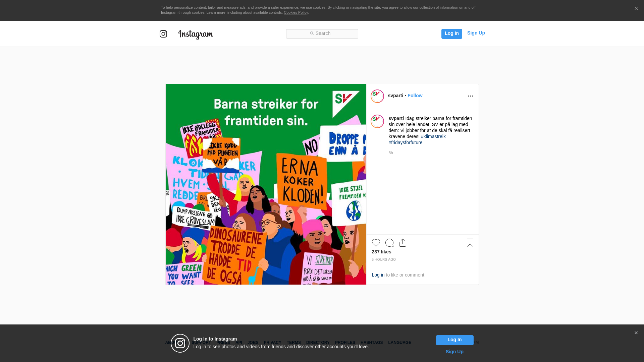The width and height of the screenshot is (644, 362).
Task: Click the share post icon
Action: [403, 243]
